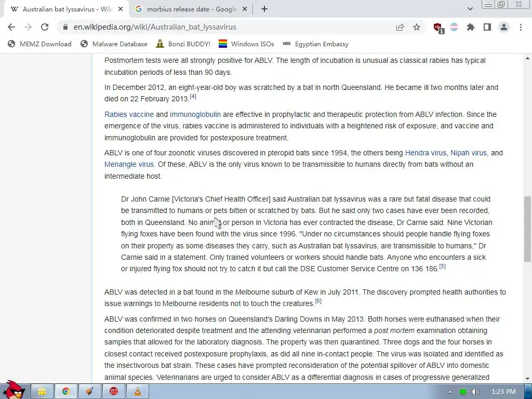Select the Australian bat lyssavirus tab
Viewport: 532px width, 399px height.
66,9
